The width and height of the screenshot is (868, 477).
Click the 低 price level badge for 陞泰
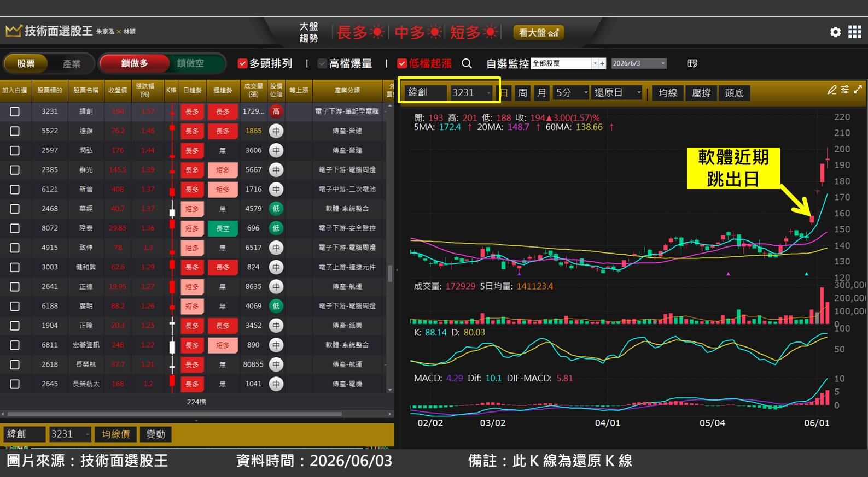276,228
